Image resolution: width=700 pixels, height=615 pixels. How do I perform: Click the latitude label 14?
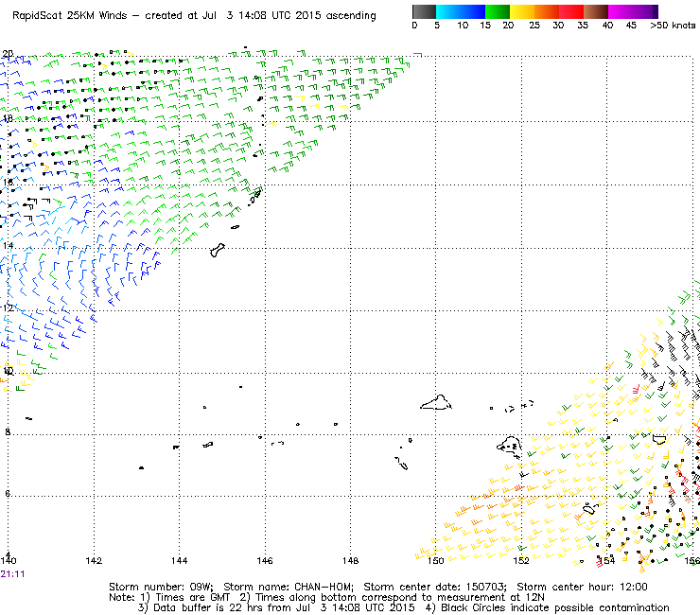coord(8,246)
